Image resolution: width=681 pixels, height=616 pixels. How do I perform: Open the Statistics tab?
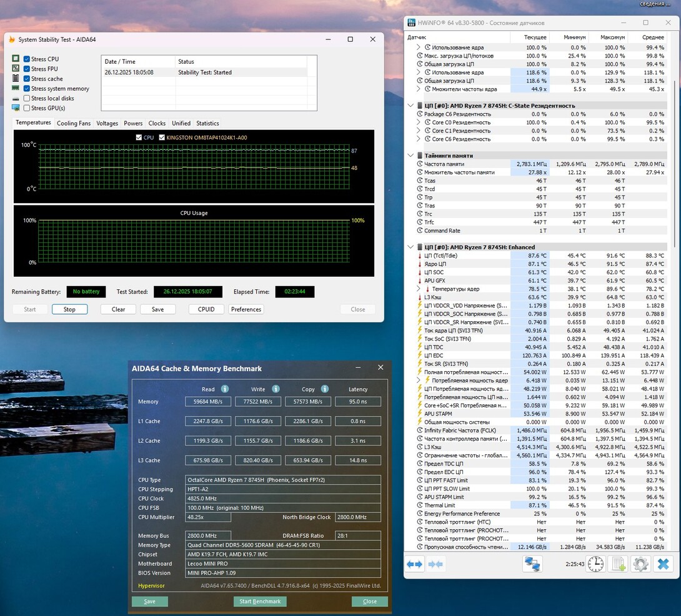coord(207,123)
